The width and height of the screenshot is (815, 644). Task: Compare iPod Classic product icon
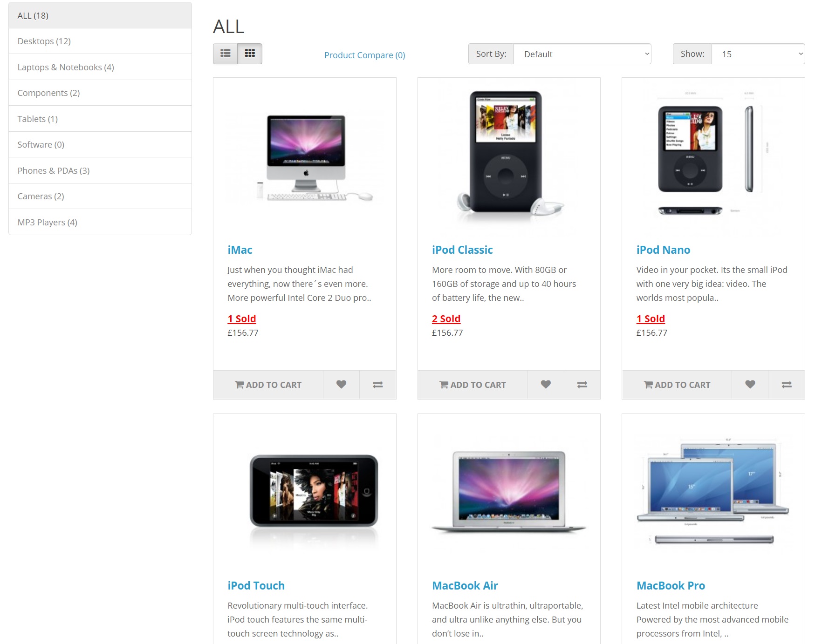(x=582, y=385)
